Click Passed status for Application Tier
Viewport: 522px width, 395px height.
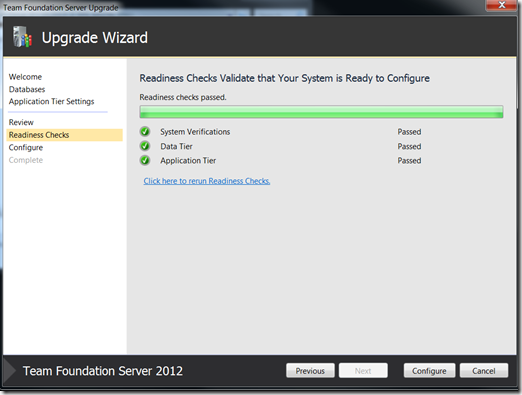(x=409, y=161)
